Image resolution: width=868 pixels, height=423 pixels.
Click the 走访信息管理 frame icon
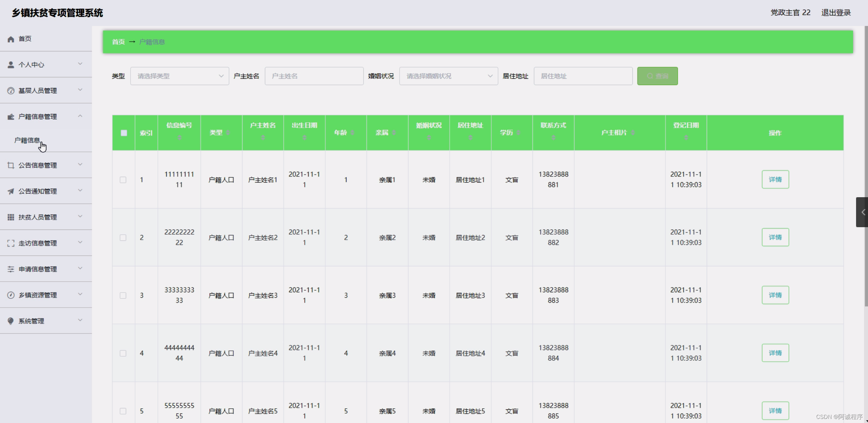(10, 243)
